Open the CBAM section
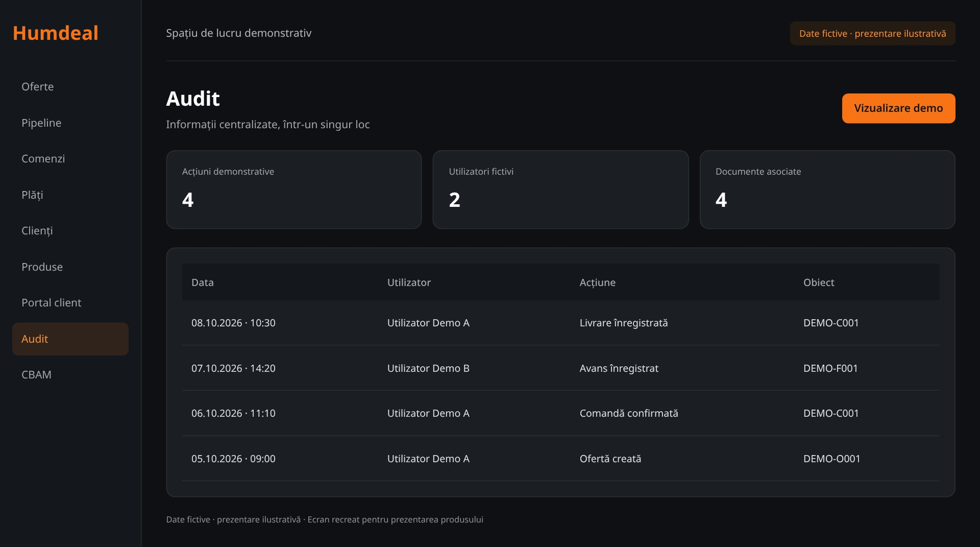 coord(70,375)
